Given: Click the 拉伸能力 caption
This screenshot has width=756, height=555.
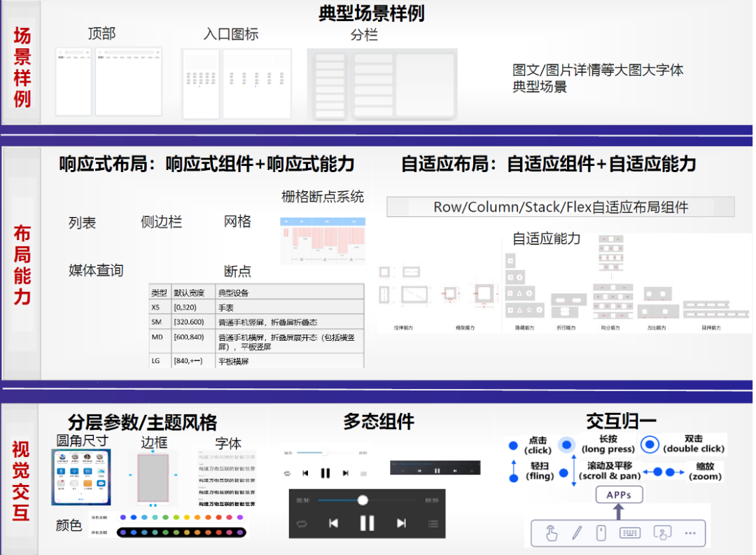Looking at the screenshot, I should click(x=403, y=328).
